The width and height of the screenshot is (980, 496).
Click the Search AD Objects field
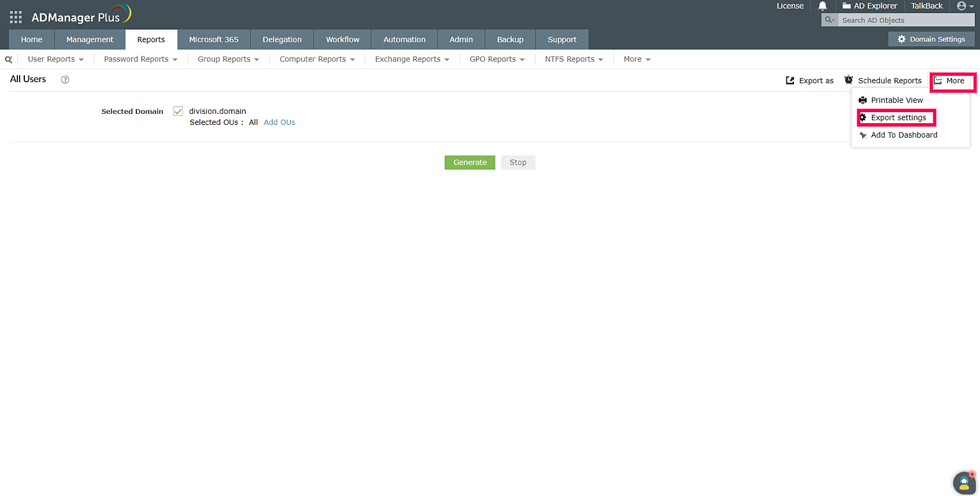click(905, 20)
